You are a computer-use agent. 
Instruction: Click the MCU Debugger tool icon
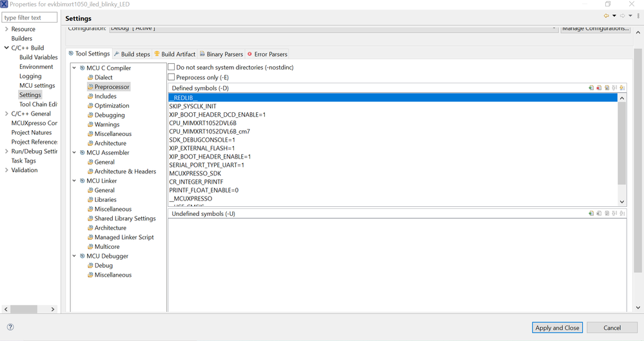(82, 256)
